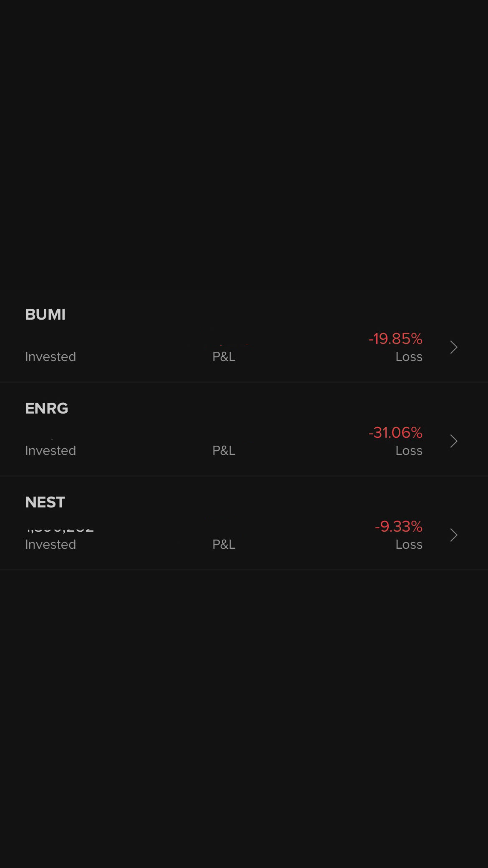Tap the Invested label under BUMI
488x868 pixels.
[x=50, y=357]
